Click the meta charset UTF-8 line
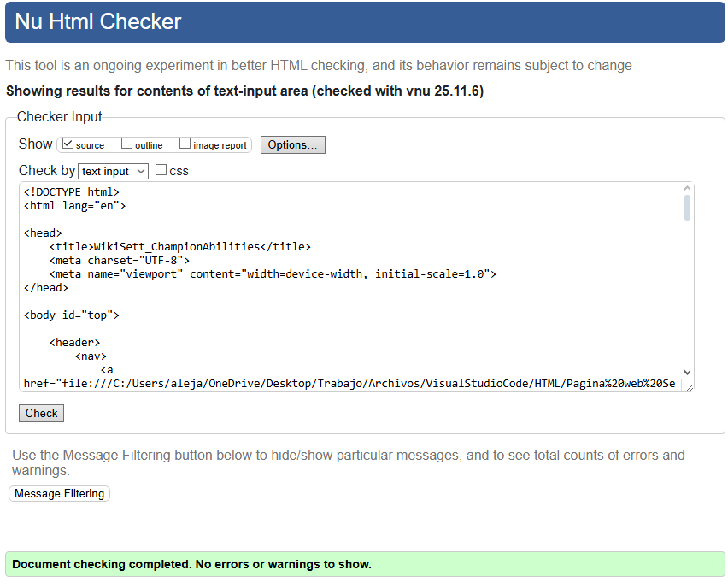Viewport: 728px width, 588px height. click(120, 261)
